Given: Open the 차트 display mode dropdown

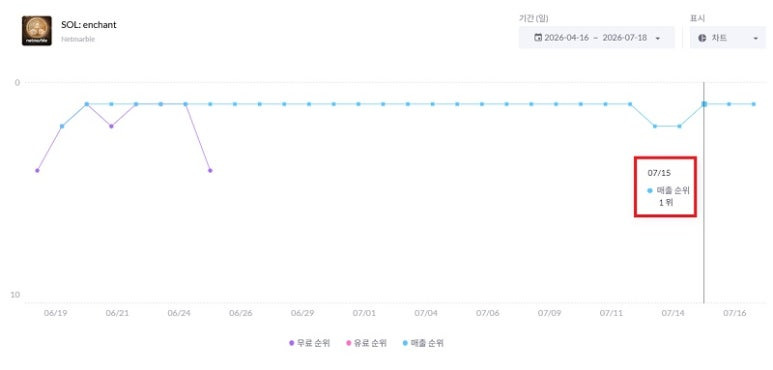Looking at the screenshot, I should (728, 38).
